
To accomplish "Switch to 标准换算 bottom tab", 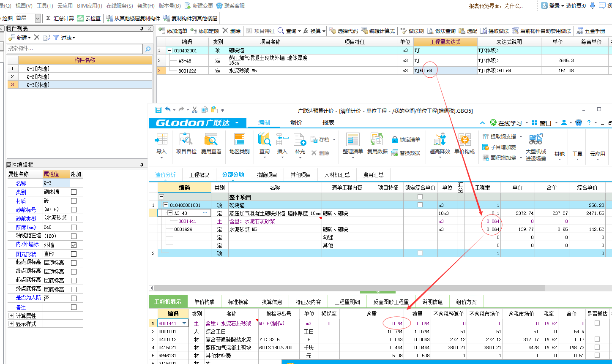I will (238, 302).
